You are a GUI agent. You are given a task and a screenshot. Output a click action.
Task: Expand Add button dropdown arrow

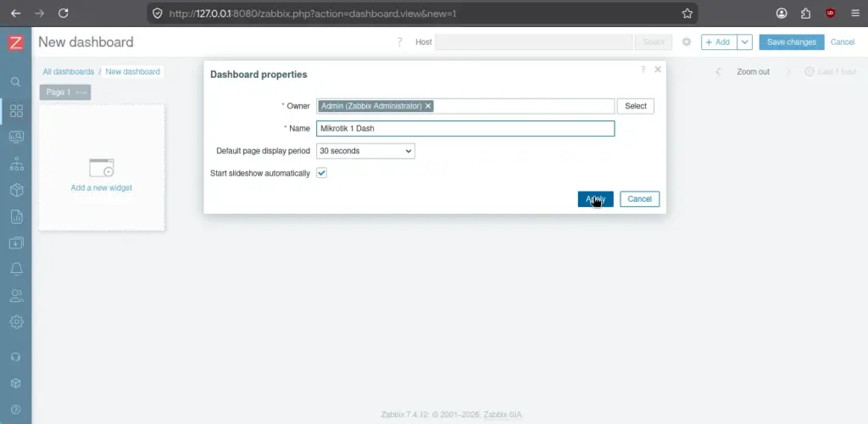point(744,42)
